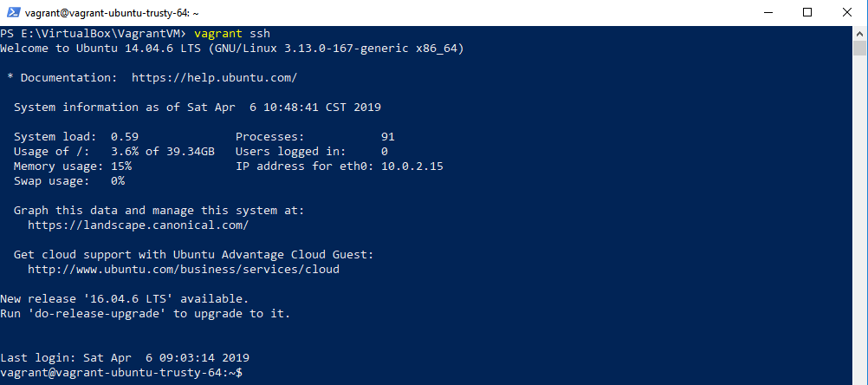Click the ubuntu.com business services cloud URL

pos(183,269)
